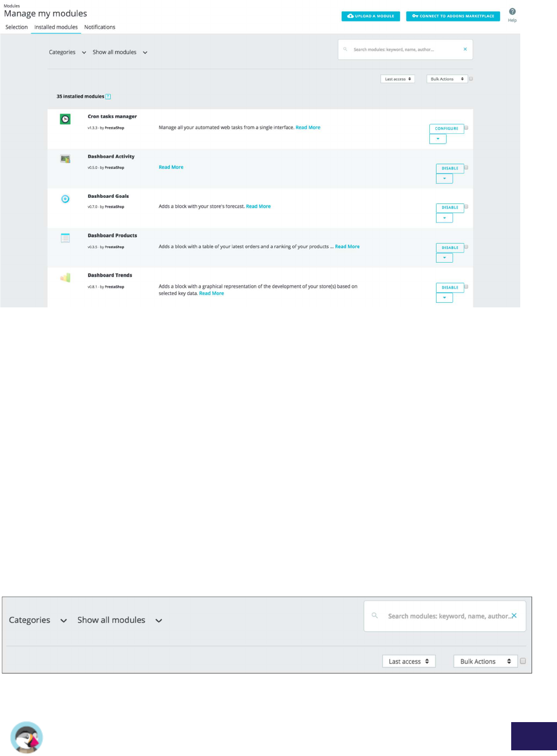The width and height of the screenshot is (557, 756).
Task: Click the Upload a Module button
Action: click(370, 16)
